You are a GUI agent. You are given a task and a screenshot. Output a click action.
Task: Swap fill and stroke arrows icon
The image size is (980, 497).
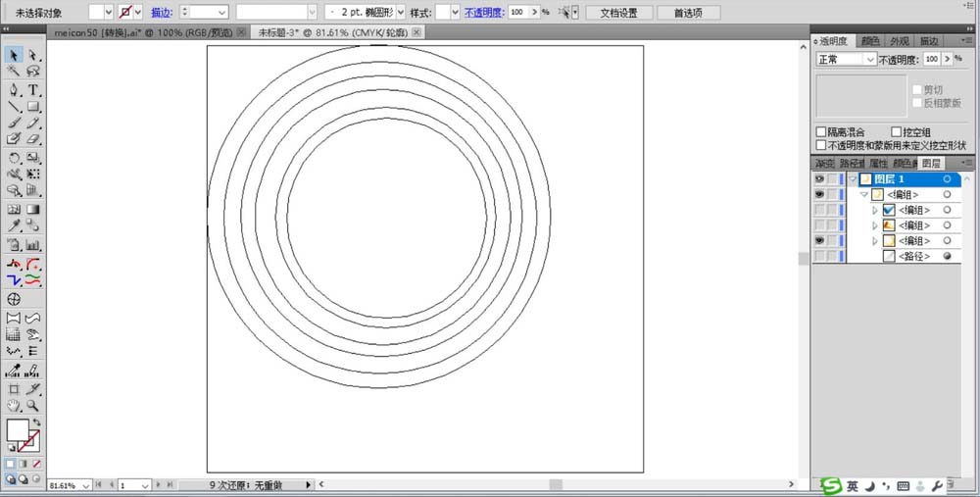[36, 423]
